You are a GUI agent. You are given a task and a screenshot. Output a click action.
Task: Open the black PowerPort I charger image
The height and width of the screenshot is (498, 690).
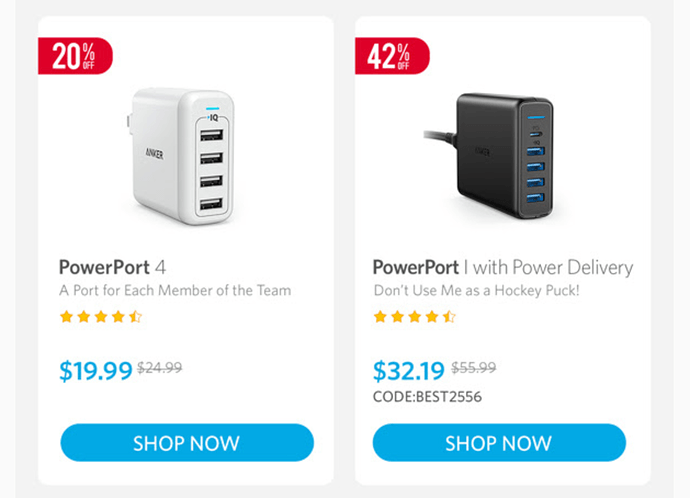point(489,156)
